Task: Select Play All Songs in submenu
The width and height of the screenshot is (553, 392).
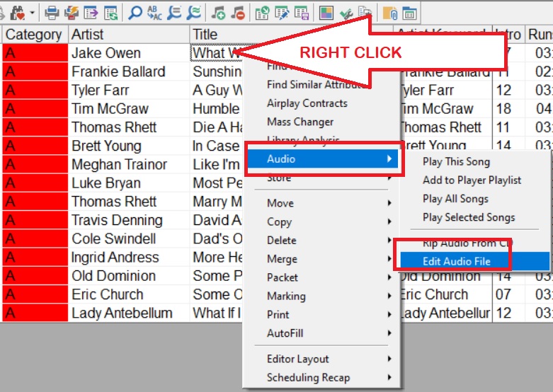Action: (455, 199)
